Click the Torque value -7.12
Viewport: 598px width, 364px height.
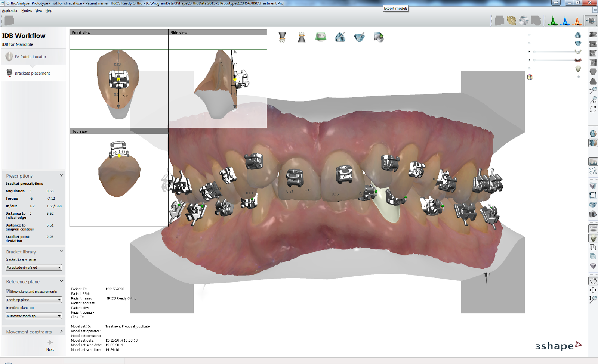tap(51, 199)
